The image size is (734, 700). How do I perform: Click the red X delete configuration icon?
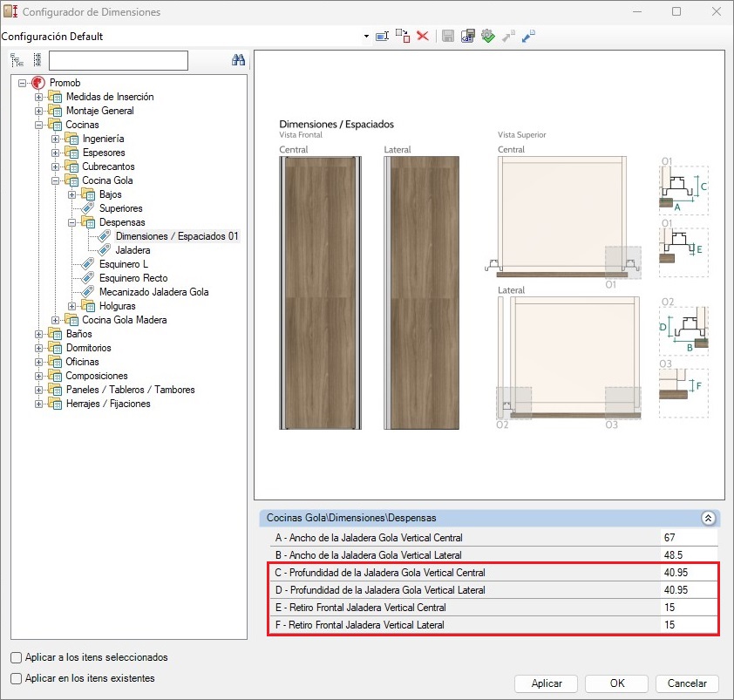423,37
